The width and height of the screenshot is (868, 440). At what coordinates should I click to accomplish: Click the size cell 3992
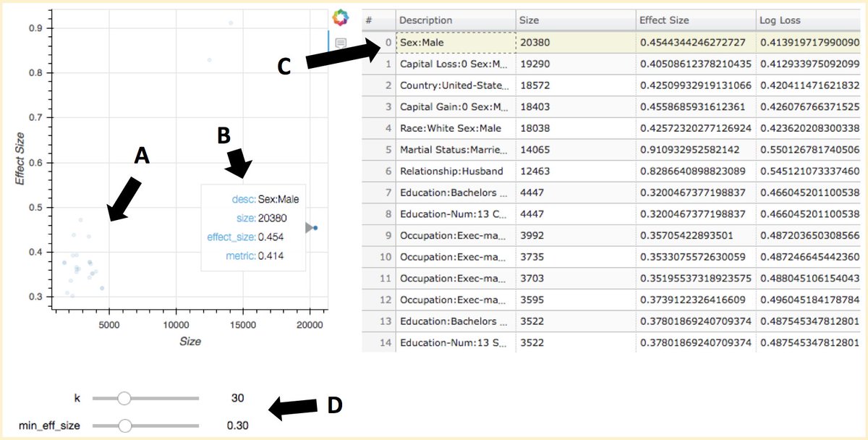(575, 235)
